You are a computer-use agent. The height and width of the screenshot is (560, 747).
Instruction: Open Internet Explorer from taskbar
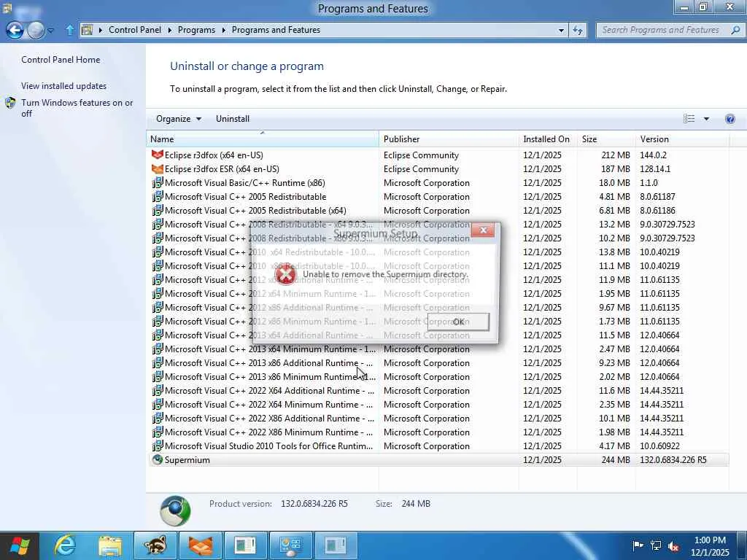click(65, 545)
